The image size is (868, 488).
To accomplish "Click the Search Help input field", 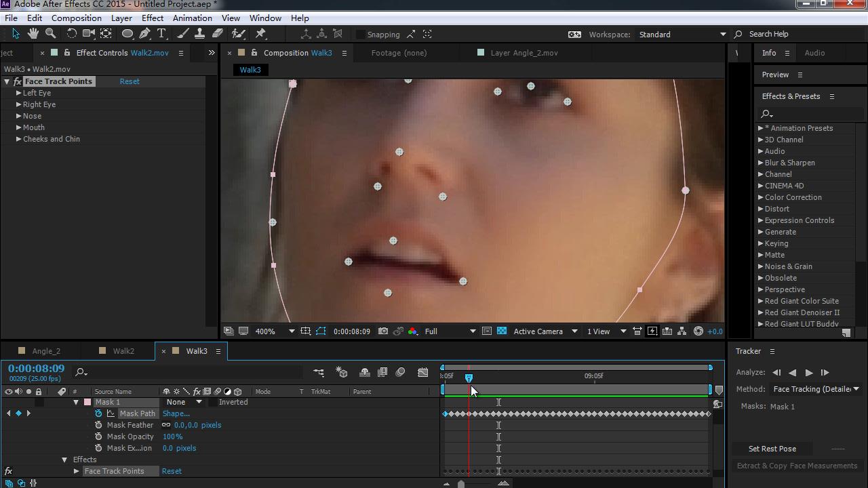I will point(806,35).
